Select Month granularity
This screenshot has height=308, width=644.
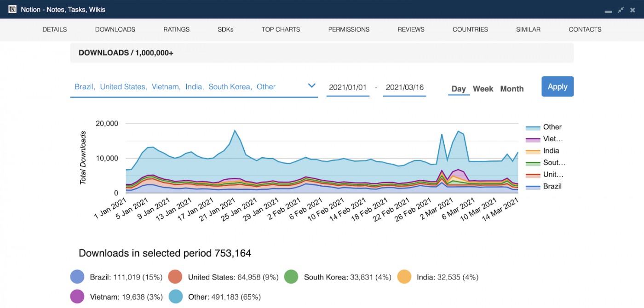coord(512,89)
